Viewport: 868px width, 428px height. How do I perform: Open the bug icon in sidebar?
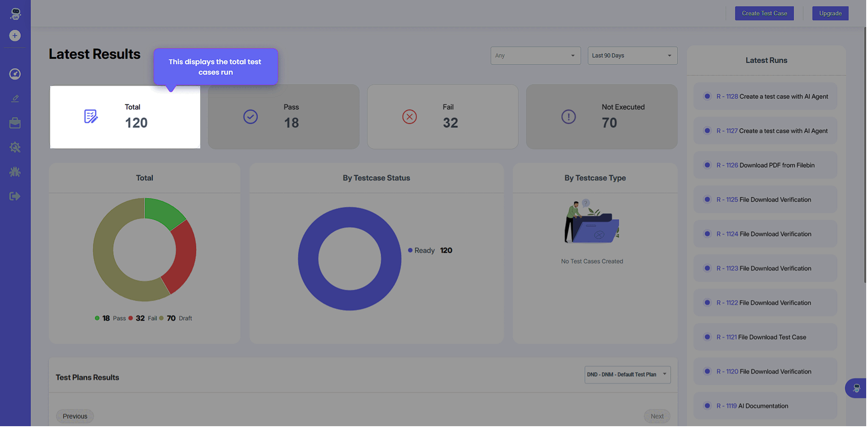[15, 172]
